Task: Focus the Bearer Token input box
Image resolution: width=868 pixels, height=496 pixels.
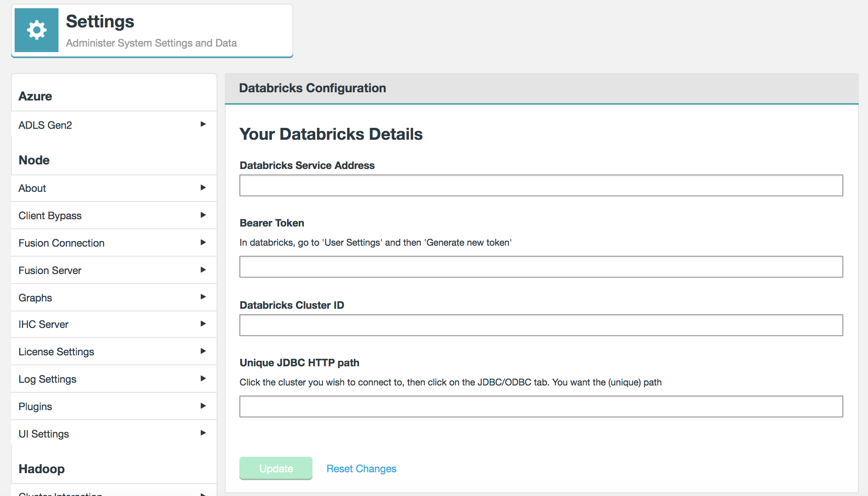Action: pos(541,267)
